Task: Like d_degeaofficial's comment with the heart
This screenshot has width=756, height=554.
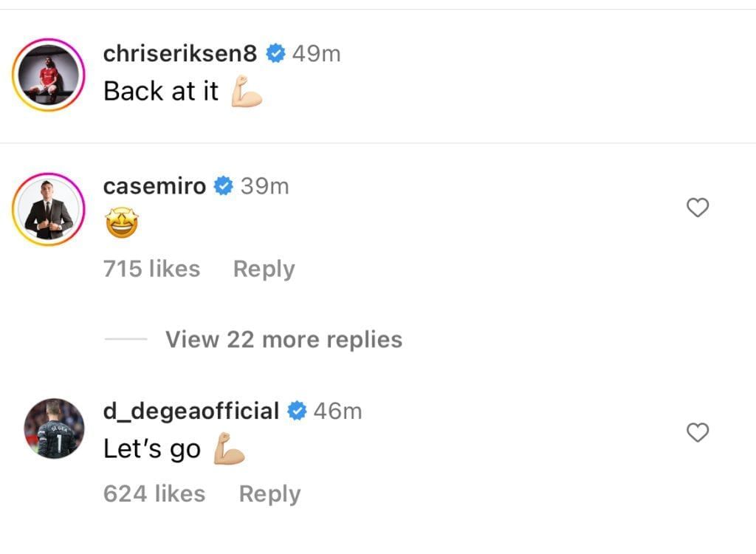Action: coord(697,432)
